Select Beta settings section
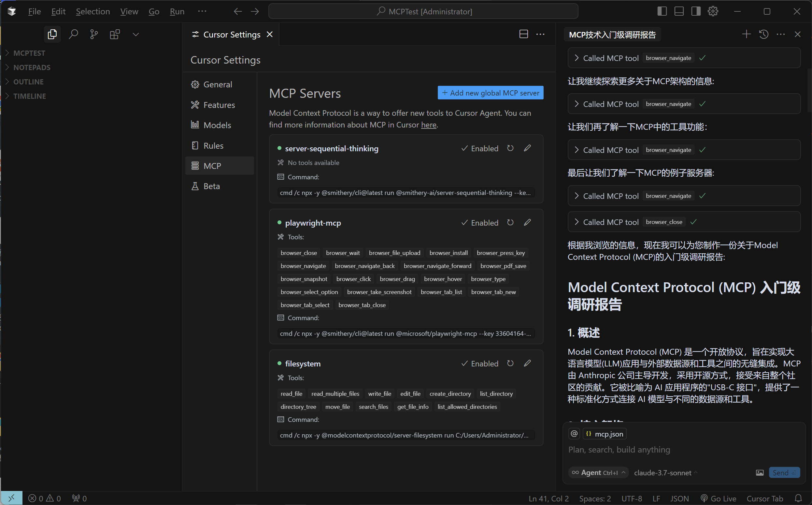812x505 pixels. click(x=220, y=186)
